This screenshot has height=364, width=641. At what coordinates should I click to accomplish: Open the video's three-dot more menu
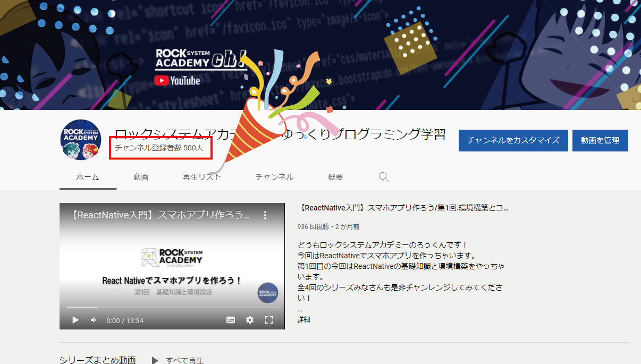(265, 215)
